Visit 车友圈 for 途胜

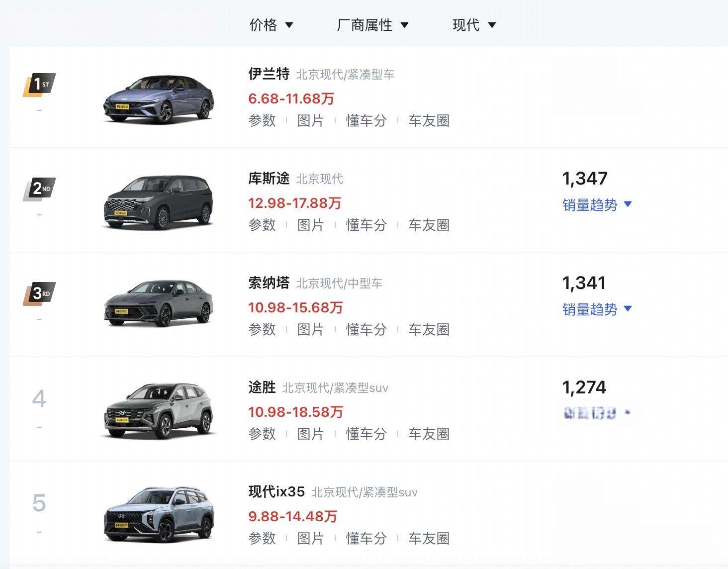(429, 434)
